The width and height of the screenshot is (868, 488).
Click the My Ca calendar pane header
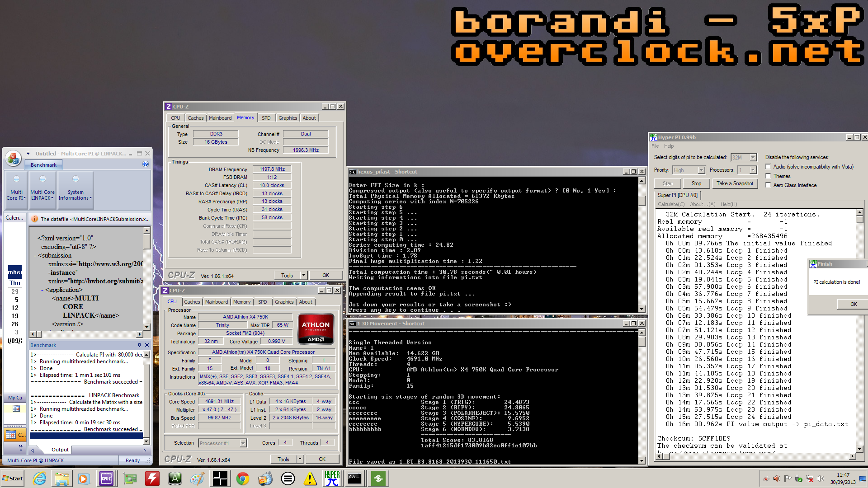(15, 398)
